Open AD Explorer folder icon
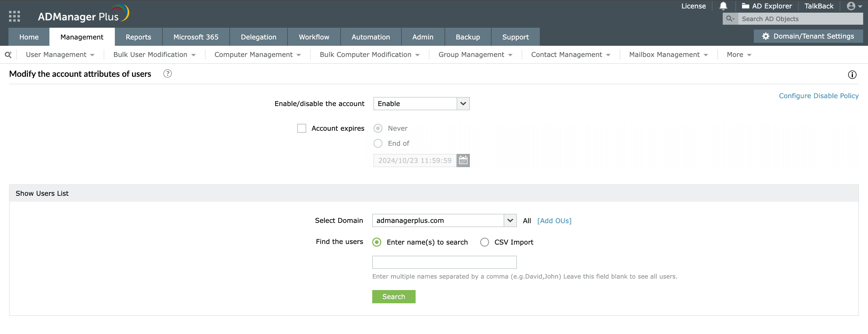The image size is (868, 334). (x=745, y=6)
